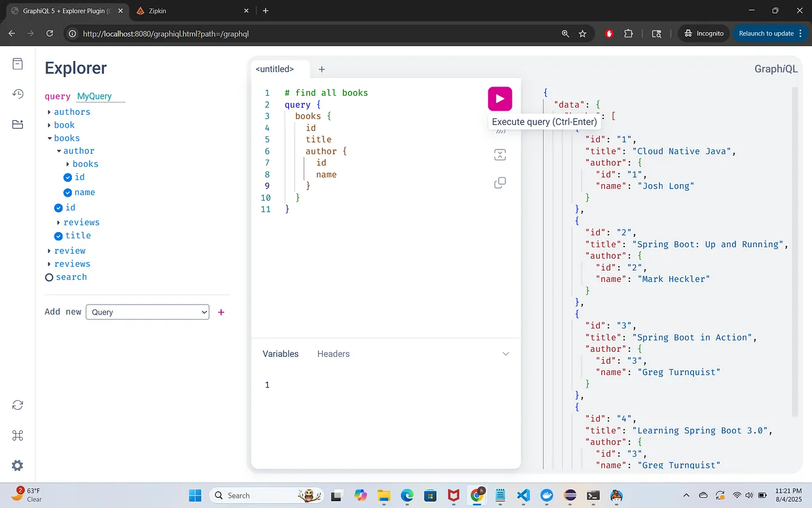This screenshot has height=508, width=812.
Task: Execute the query with the pink play button
Action: click(500, 99)
